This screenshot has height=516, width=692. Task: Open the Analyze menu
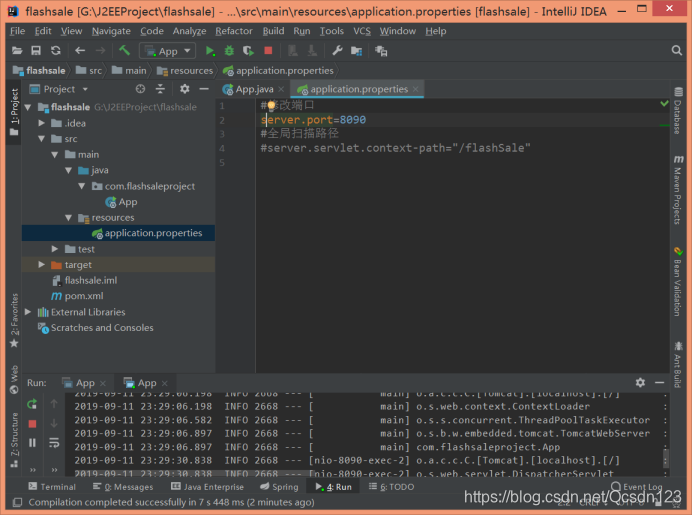click(x=189, y=31)
